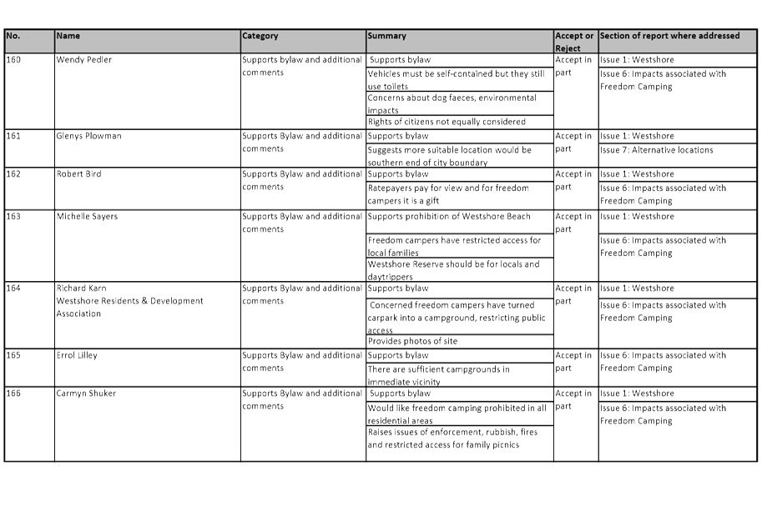
Task: Click 'Supports prohibition of Westshore Beach' cell
Action: (x=460, y=222)
